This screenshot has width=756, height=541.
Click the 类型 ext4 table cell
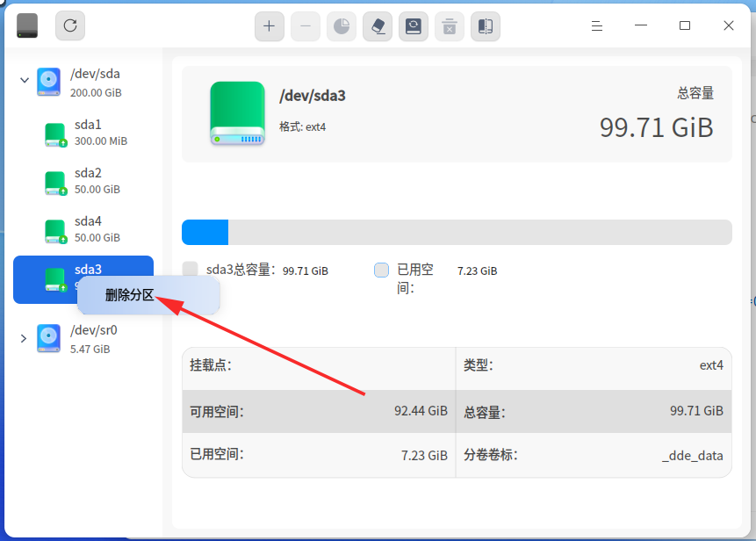tap(594, 368)
